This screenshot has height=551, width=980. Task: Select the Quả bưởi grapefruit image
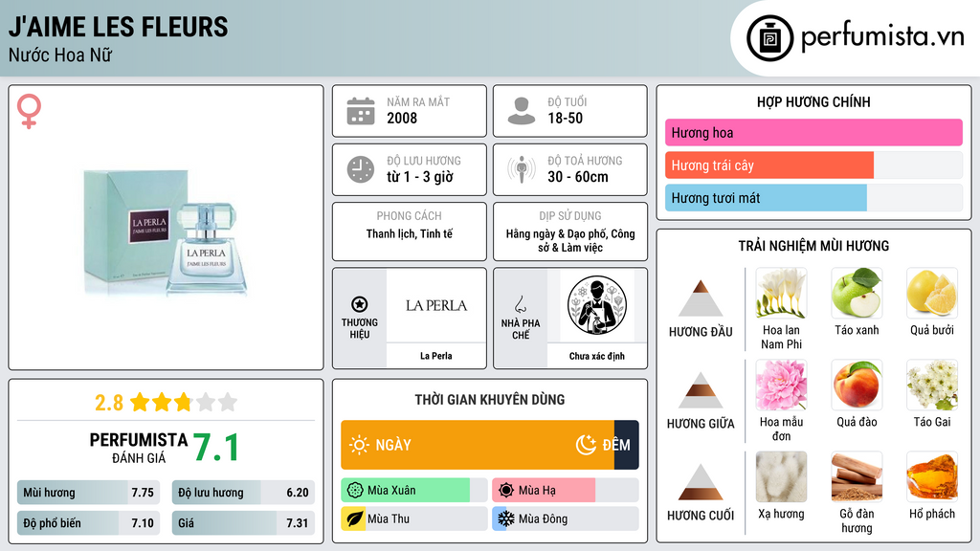click(932, 293)
